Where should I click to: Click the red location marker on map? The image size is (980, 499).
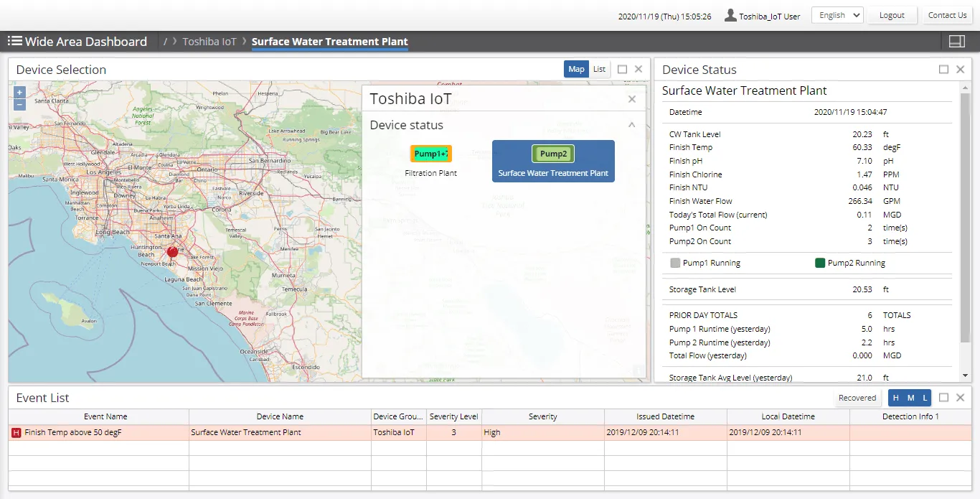[172, 251]
